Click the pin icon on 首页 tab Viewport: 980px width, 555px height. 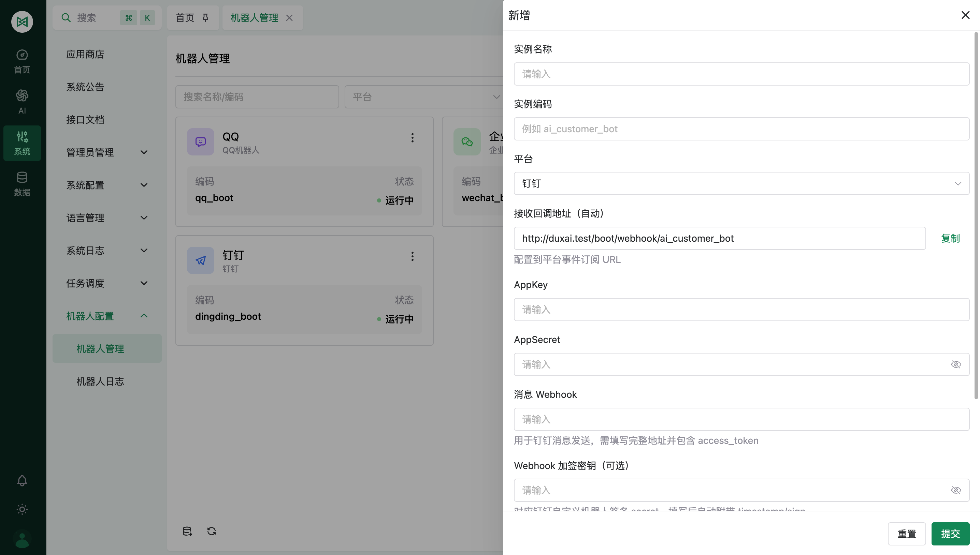205,17
